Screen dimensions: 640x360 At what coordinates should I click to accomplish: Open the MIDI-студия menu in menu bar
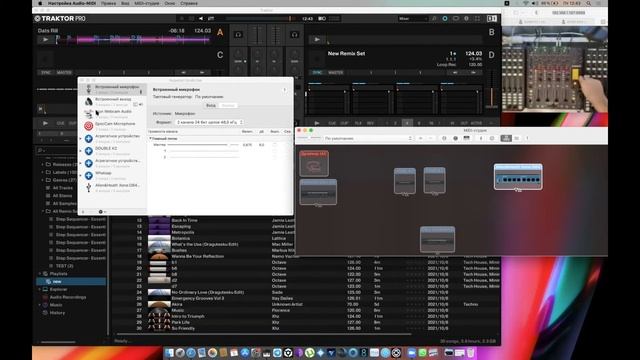pyautogui.click(x=147, y=3)
